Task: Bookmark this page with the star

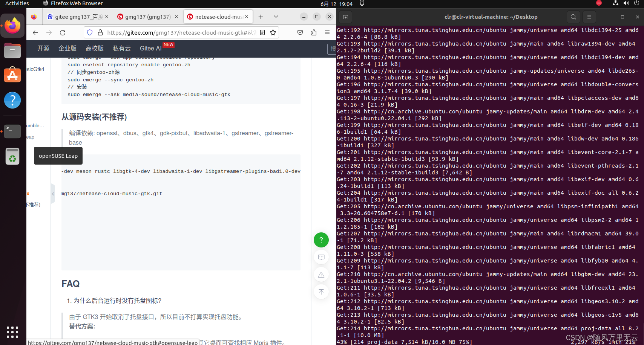Action: [x=273, y=33]
